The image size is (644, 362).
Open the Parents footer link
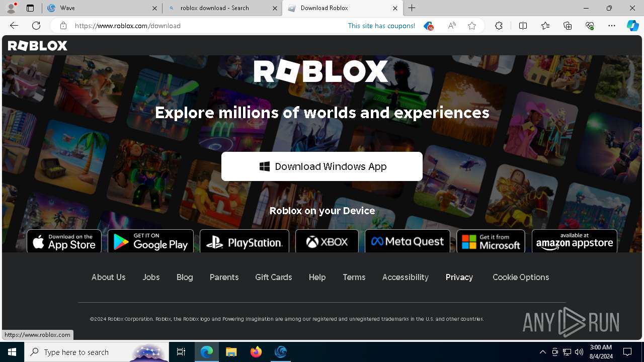click(x=224, y=277)
